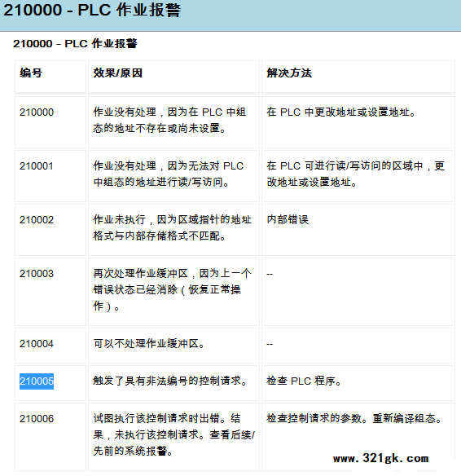The height and width of the screenshot is (476, 461).
Task: Select the 210002 number cell
Action: coord(50,230)
